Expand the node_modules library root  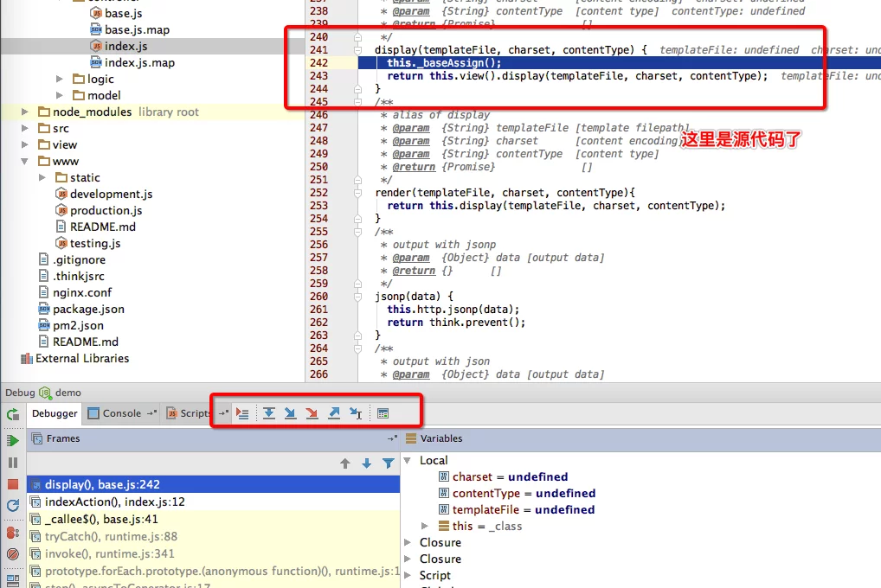(25, 112)
